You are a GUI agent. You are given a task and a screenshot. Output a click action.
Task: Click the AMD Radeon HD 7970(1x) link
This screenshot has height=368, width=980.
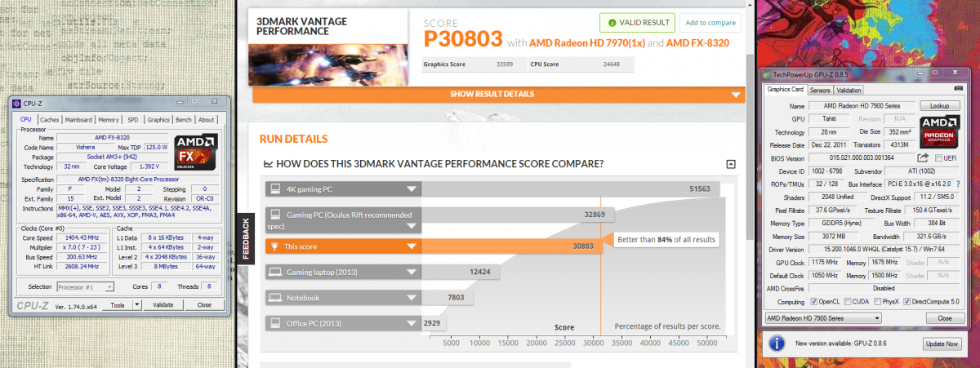pos(587,42)
